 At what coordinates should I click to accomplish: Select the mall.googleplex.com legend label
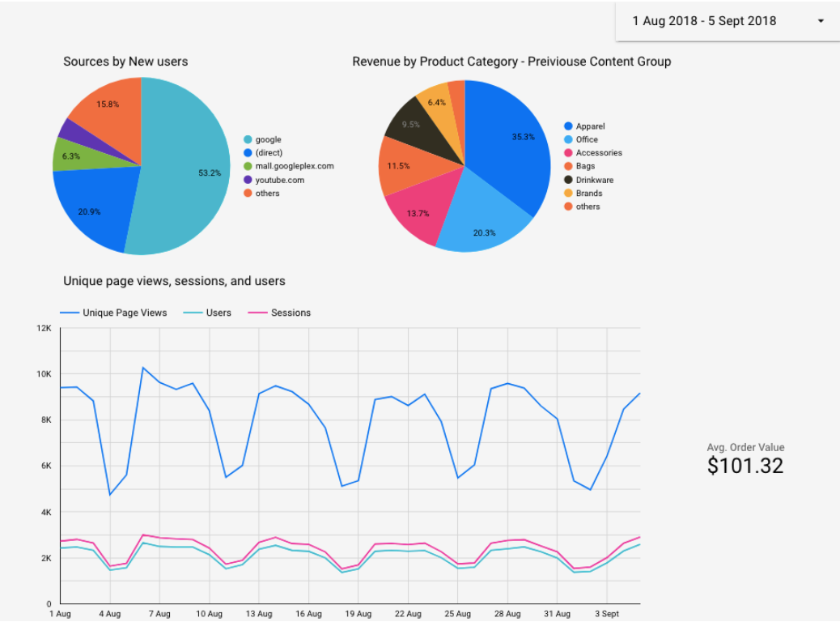[x=293, y=166]
